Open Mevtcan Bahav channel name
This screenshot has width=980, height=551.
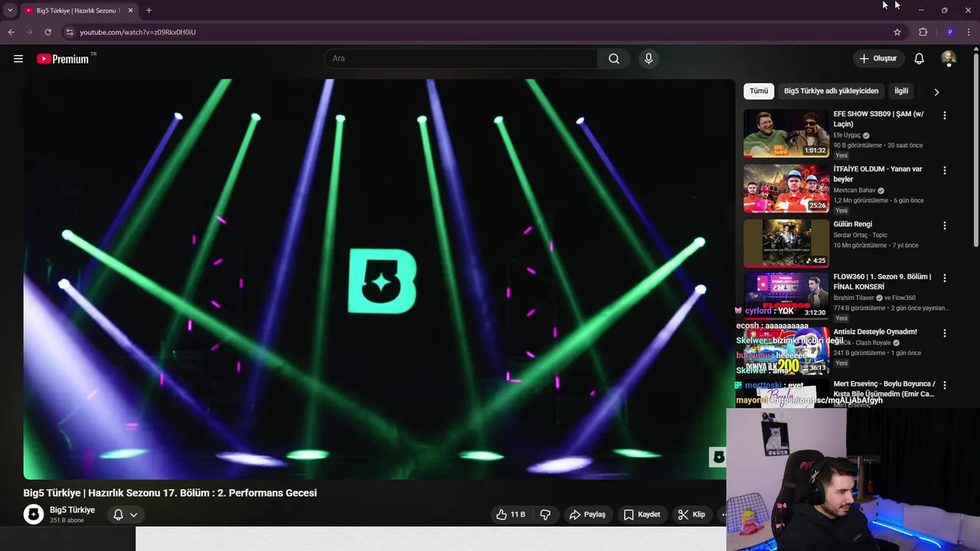coord(854,191)
